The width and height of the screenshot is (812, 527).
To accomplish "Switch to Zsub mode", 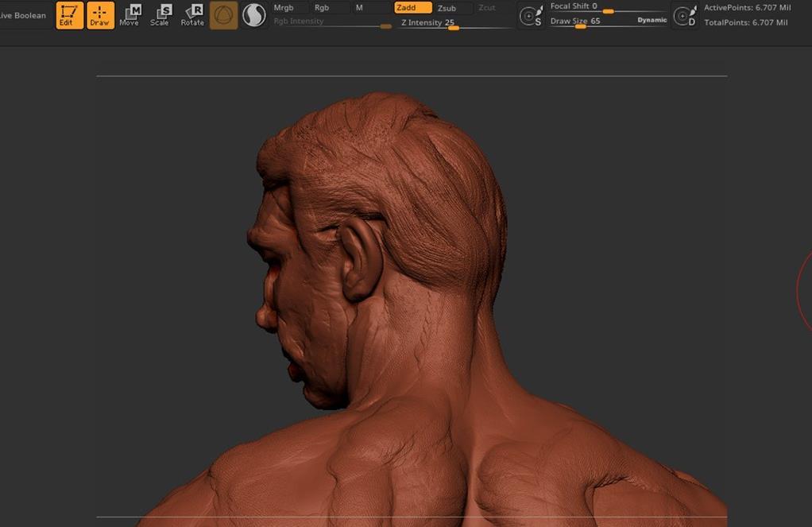I will point(447,8).
